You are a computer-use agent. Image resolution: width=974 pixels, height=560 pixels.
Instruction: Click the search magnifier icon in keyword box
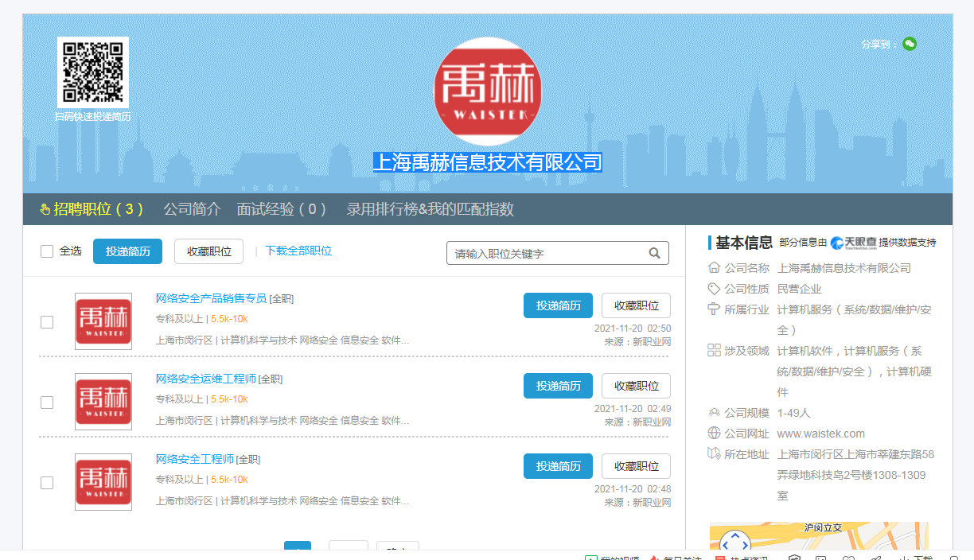tap(654, 254)
